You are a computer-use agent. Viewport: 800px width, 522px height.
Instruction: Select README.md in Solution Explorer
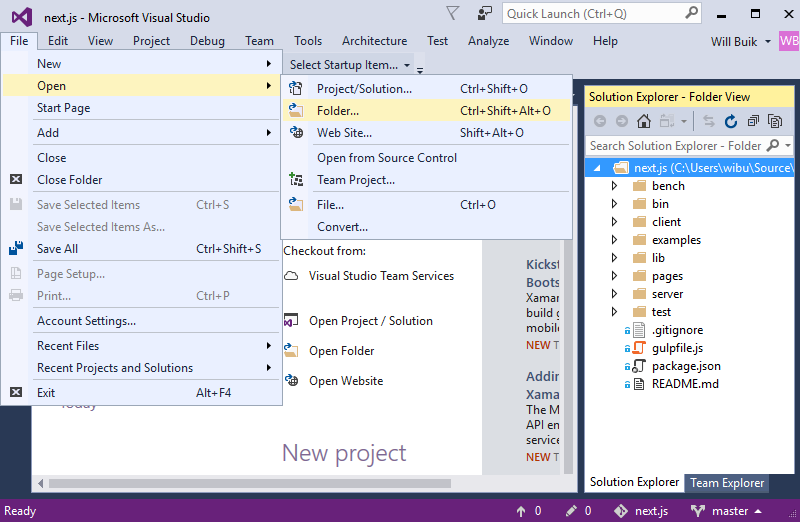(685, 384)
